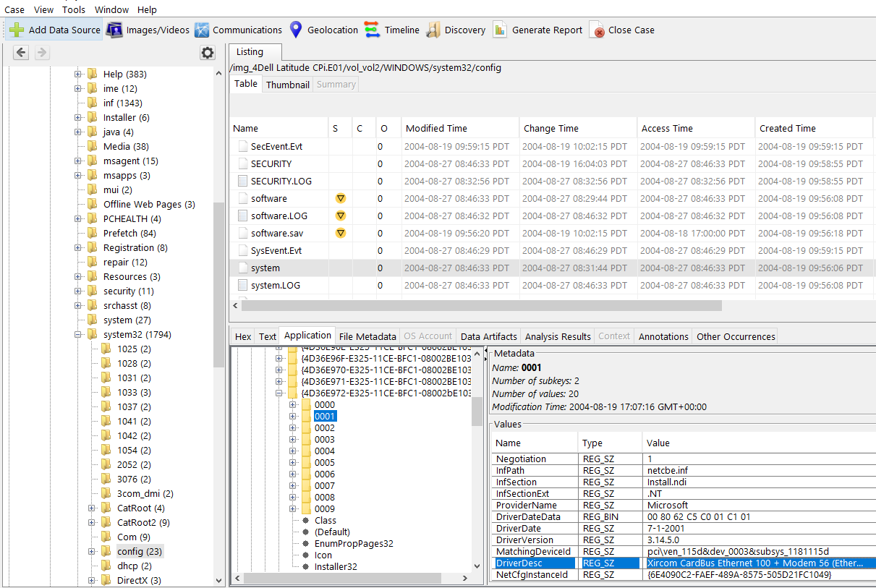Click the Add Data Source plus icon
Screen dimensions: 876x588
coord(17,30)
